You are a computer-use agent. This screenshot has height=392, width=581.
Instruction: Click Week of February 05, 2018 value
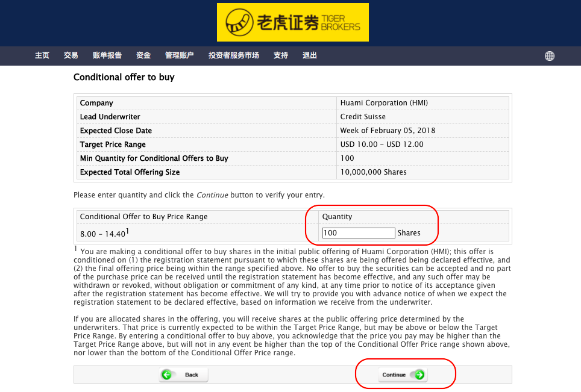click(388, 130)
